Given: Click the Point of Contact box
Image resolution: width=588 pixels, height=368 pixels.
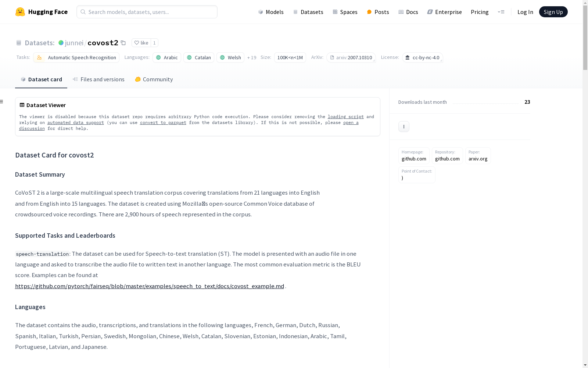Looking at the screenshot, I should coord(417,175).
